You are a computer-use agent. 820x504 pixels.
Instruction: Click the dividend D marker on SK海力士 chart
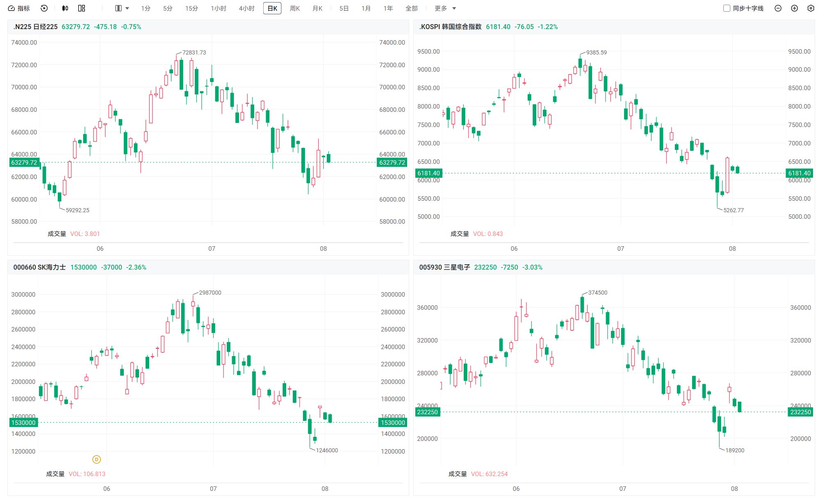pos(96,459)
